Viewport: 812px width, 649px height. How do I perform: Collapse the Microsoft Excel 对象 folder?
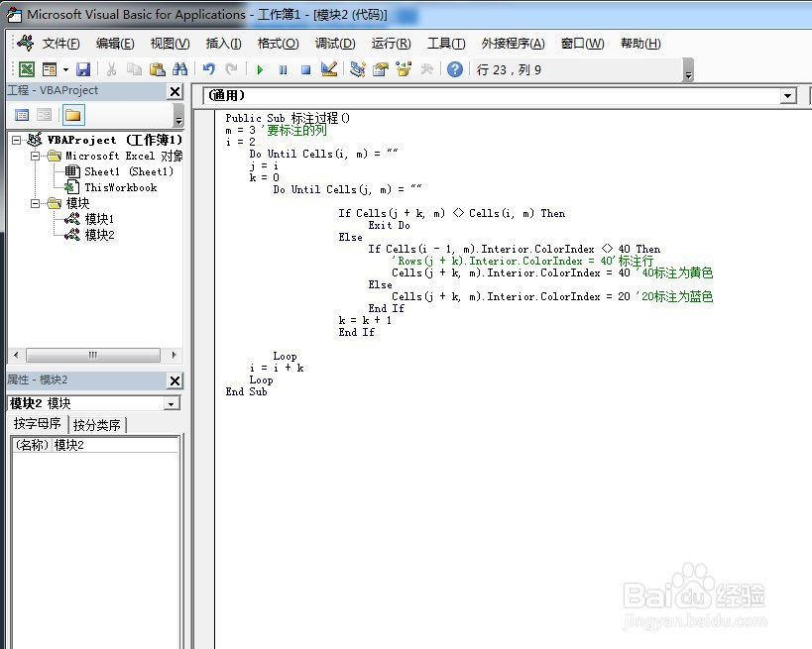pyautogui.click(x=35, y=156)
